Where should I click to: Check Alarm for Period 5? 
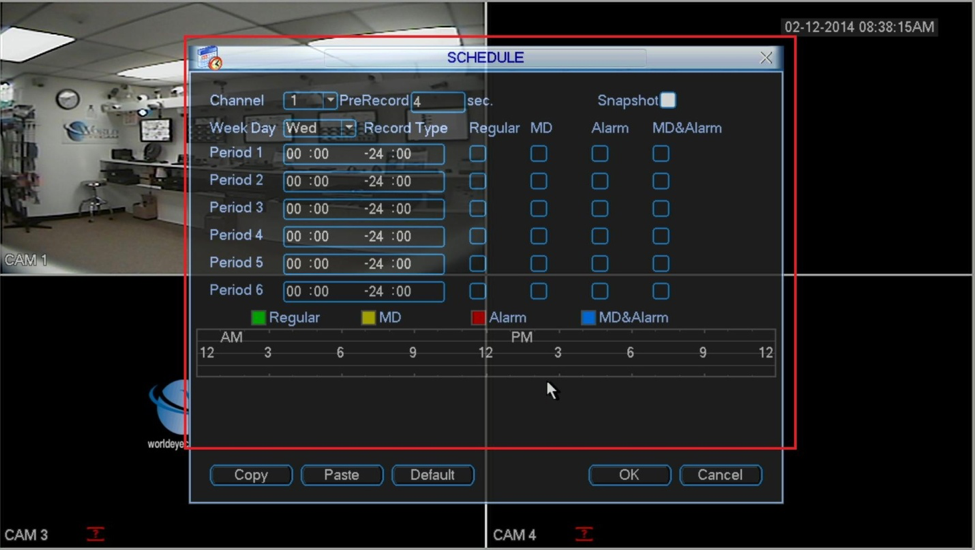(x=599, y=264)
